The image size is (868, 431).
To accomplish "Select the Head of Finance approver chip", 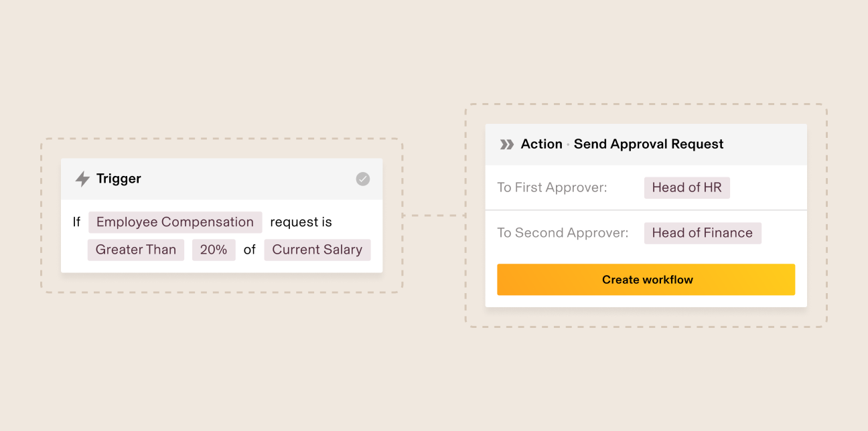I will pos(702,233).
